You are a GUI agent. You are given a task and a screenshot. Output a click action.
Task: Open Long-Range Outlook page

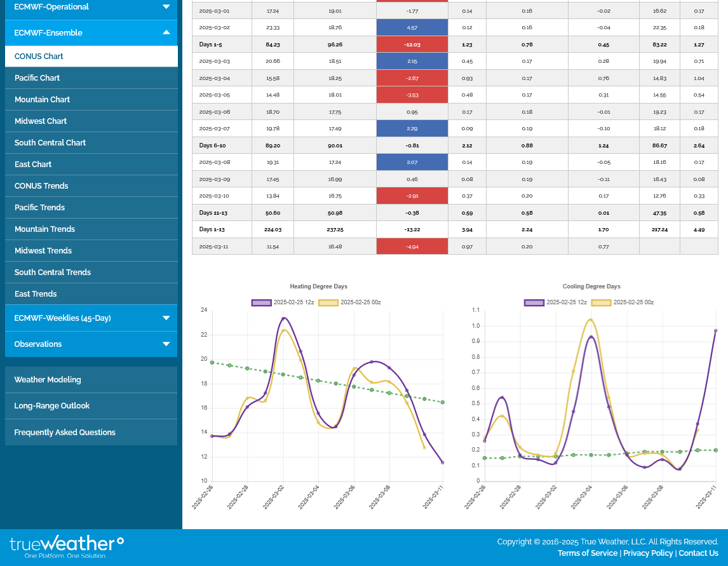(x=52, y=406)
